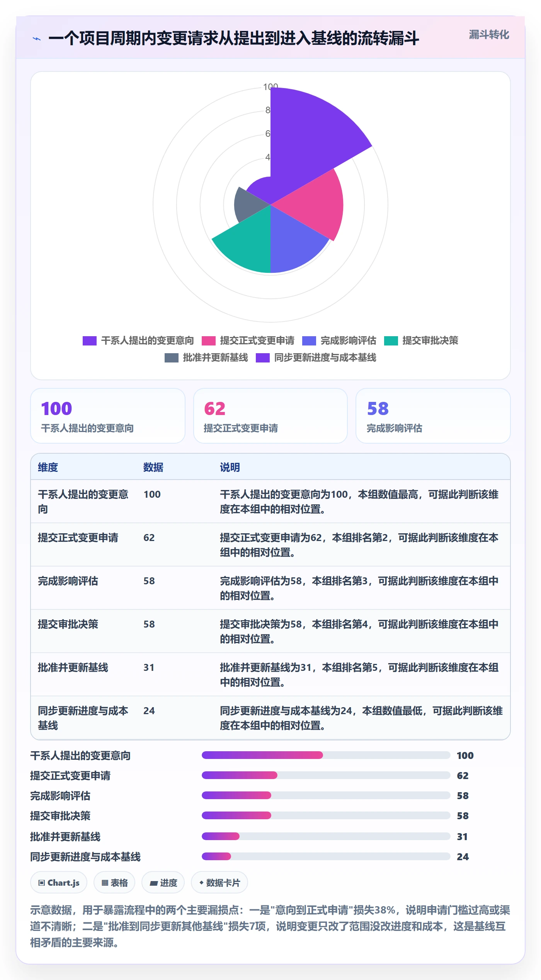
Task: Toggle legend swatch for 干系人提出的变更意向
Action: tap(90, 341)
